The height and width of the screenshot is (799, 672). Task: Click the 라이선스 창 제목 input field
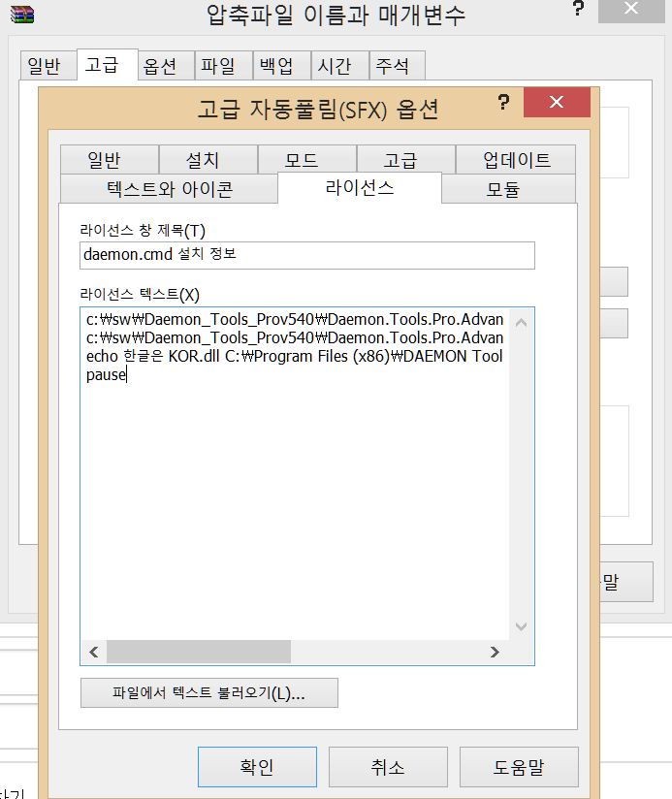click(307, 255)
